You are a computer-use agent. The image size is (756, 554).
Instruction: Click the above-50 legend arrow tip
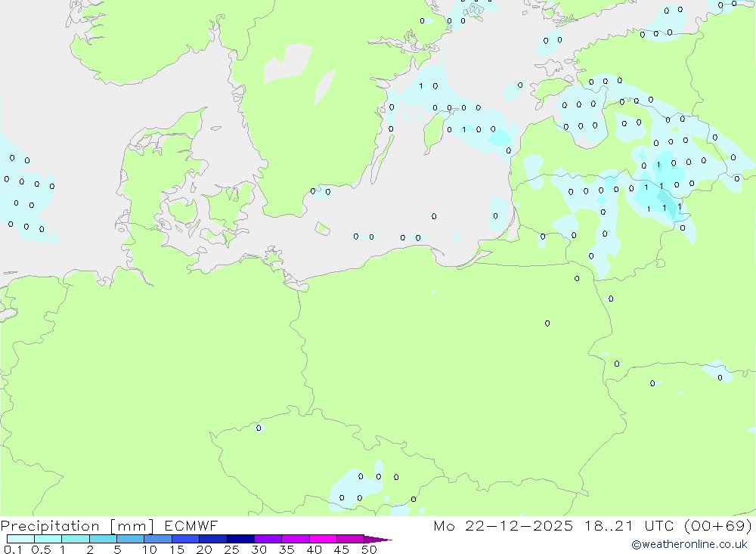[379, 539]
